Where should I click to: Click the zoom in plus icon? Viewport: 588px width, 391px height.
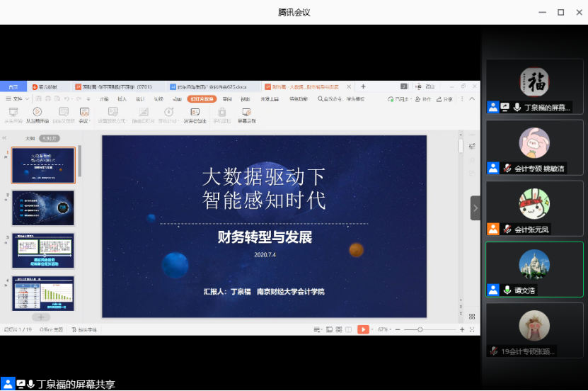click(462, 329)
